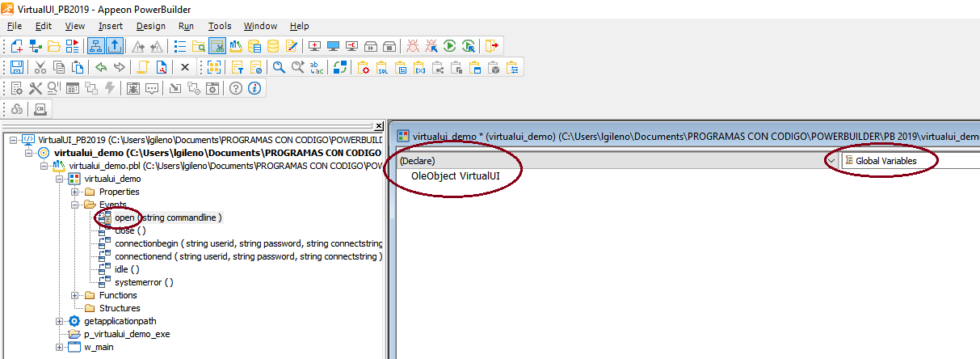Click the Exit (door arrow) icon
The width and height of the screenshot is (980, 359).
point(492,46)
